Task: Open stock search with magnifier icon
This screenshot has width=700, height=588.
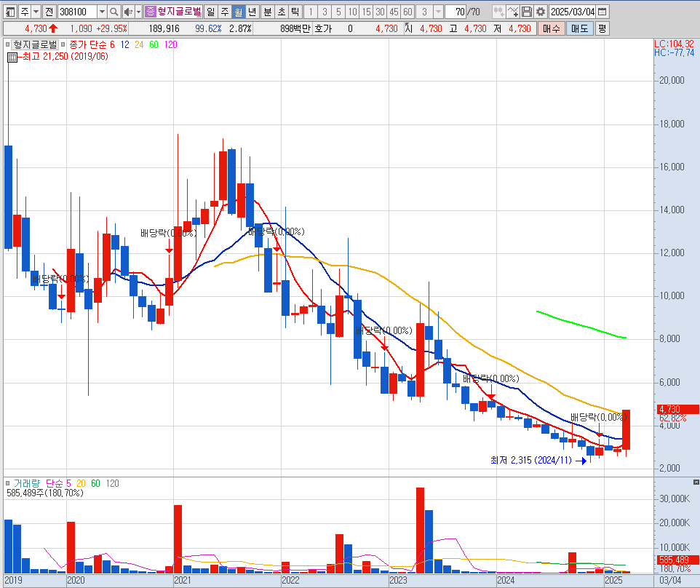Action: (x=114, y=12)
